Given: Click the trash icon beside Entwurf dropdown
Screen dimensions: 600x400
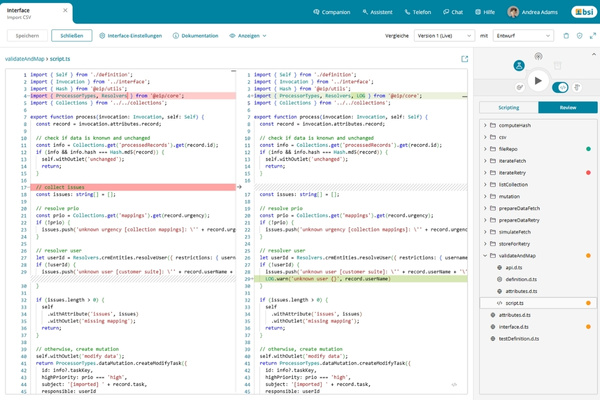Looking at the screenshot, I should 566,36.
